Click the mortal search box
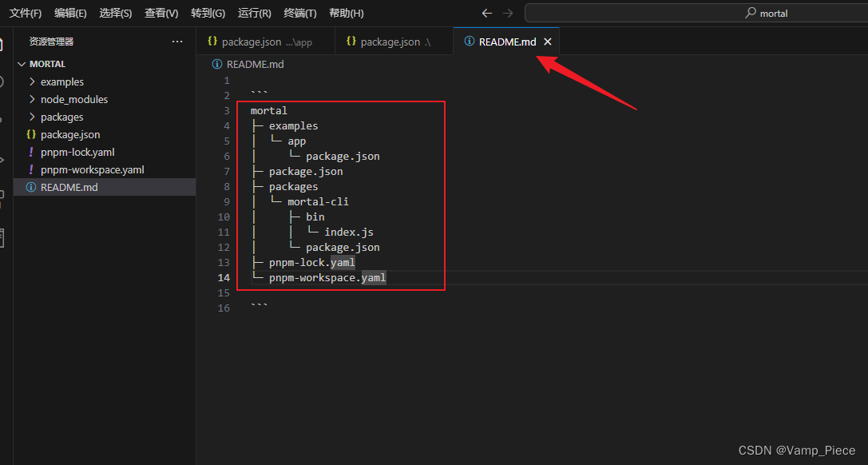 (696, 14)
